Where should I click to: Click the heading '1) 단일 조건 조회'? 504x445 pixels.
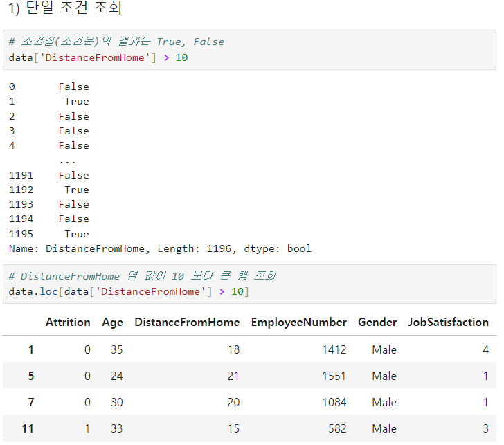tap(65, 8)
